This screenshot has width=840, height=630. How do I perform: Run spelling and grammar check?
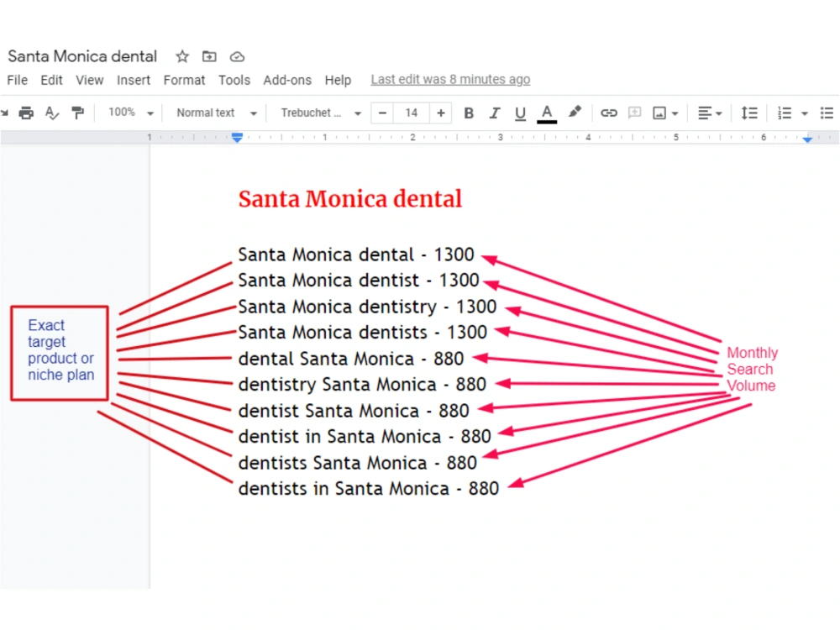[x=51, y=113]
